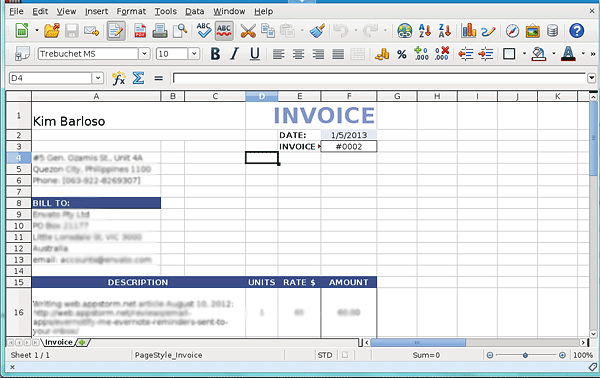Toggle Underline formatting
This screenshot has width=600, height=378.
[x=254, y=54]
